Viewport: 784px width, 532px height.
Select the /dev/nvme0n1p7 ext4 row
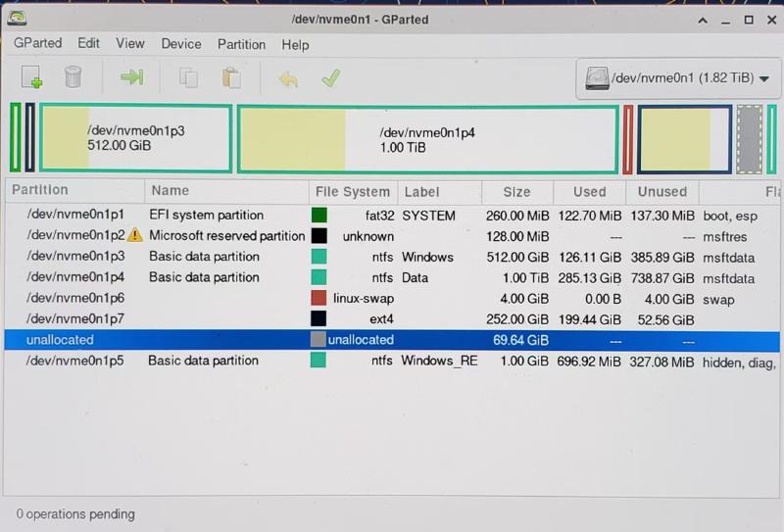click(392, 319)
